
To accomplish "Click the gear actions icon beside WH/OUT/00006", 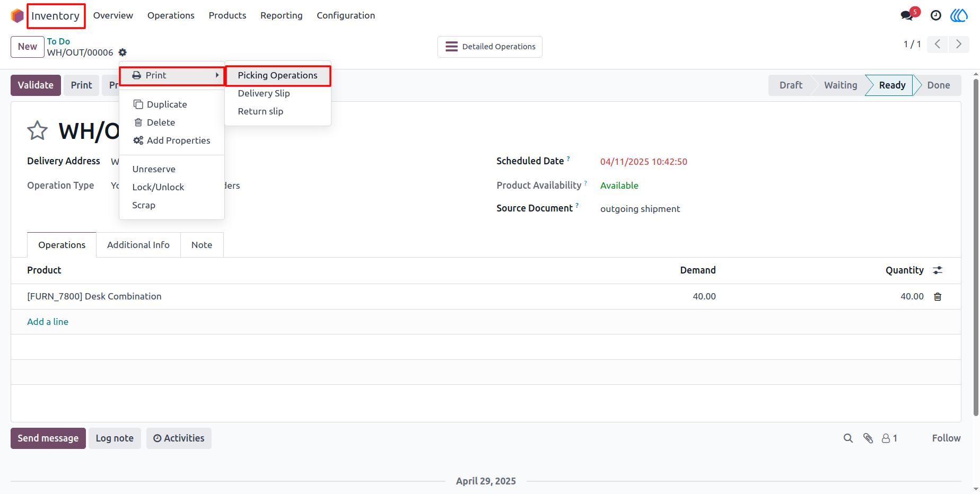I will 122,52.
